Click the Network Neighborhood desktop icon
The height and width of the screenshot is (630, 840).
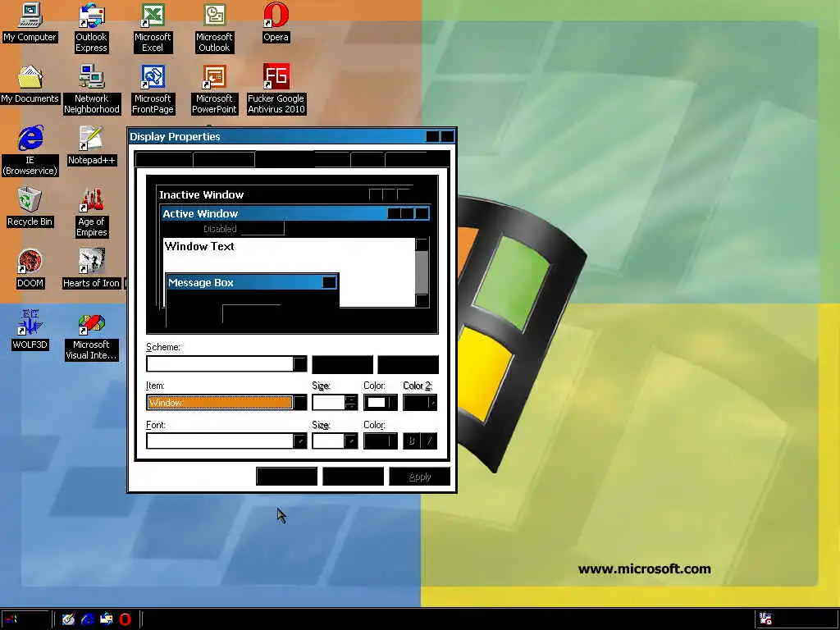click(x=92, y=89)
